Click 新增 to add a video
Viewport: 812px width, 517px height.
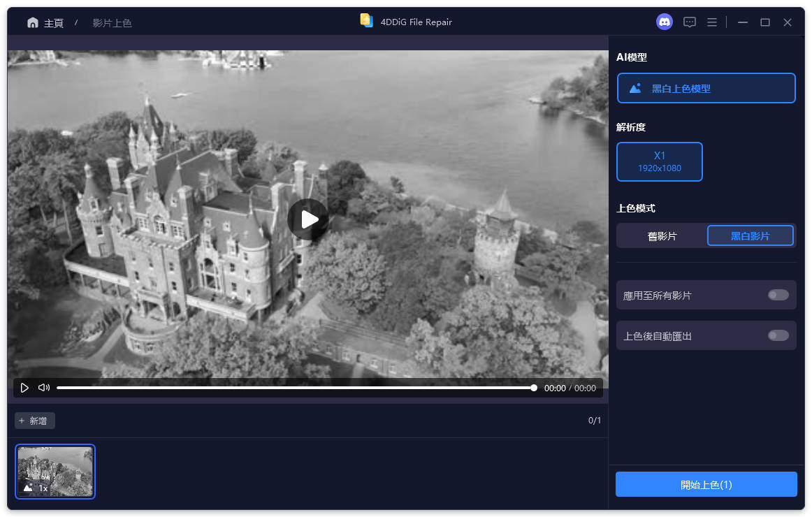pos(34,420)
